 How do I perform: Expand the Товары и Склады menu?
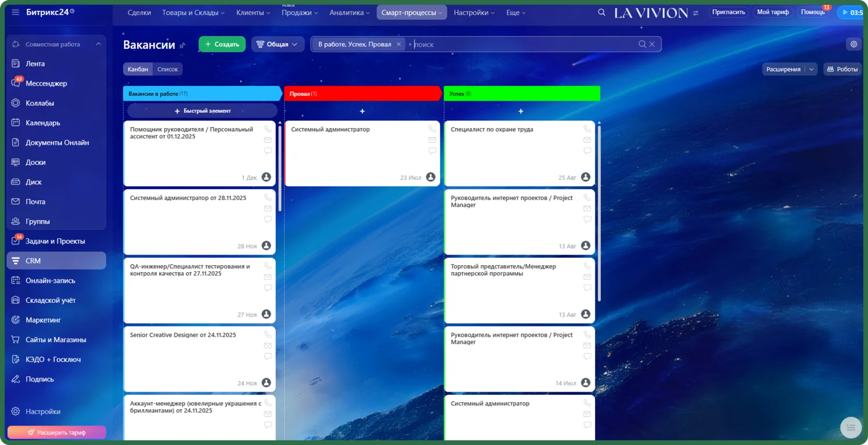pyautogui.click(x=193, y=12)
